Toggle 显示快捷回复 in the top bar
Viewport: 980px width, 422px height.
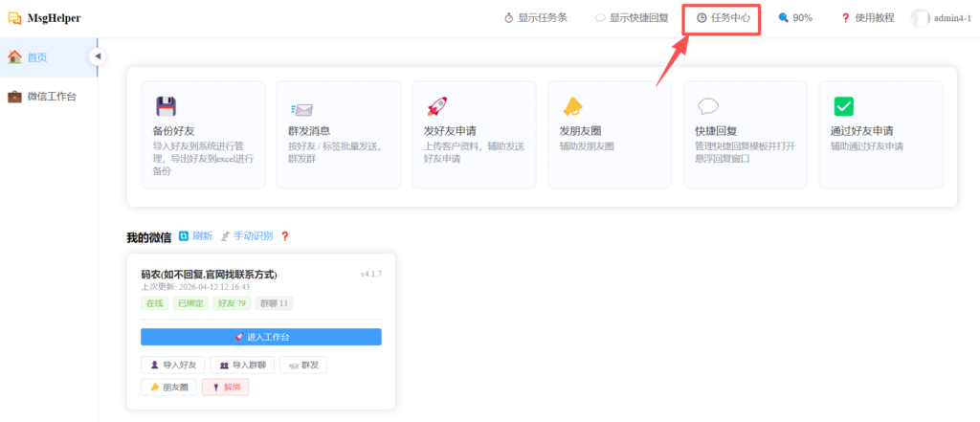632,18
